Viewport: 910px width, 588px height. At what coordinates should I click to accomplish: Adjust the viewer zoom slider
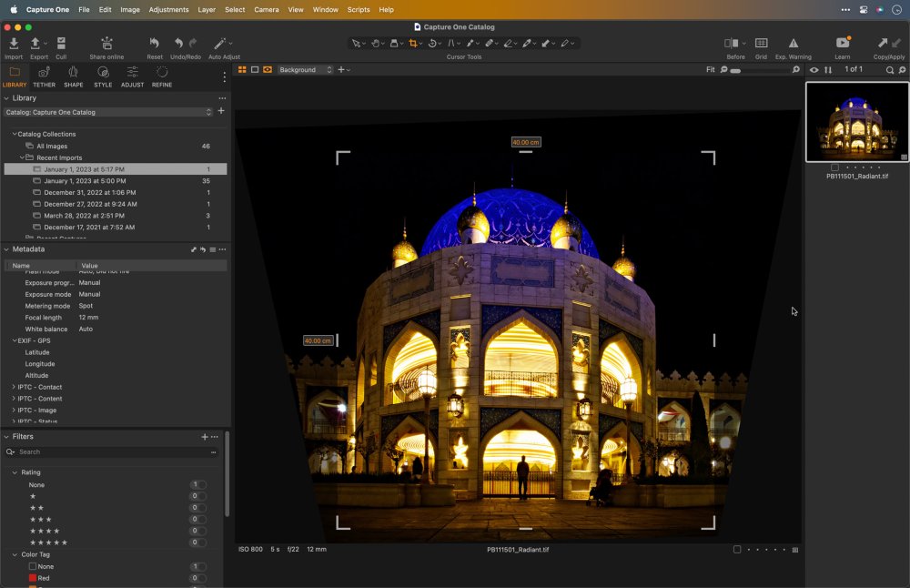pos(735,70)
